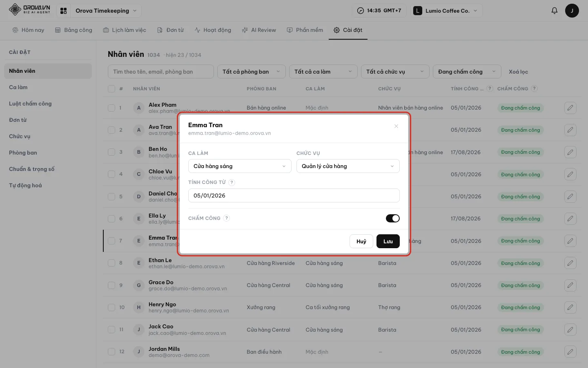This screenshot has height=368, width=588.
Task: Click the Huỷ button
Action: coord(361,241)
